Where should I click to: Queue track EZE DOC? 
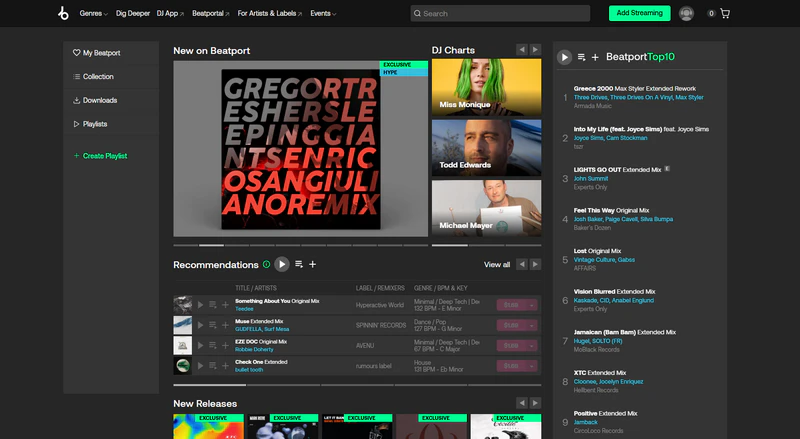(213, 346)
